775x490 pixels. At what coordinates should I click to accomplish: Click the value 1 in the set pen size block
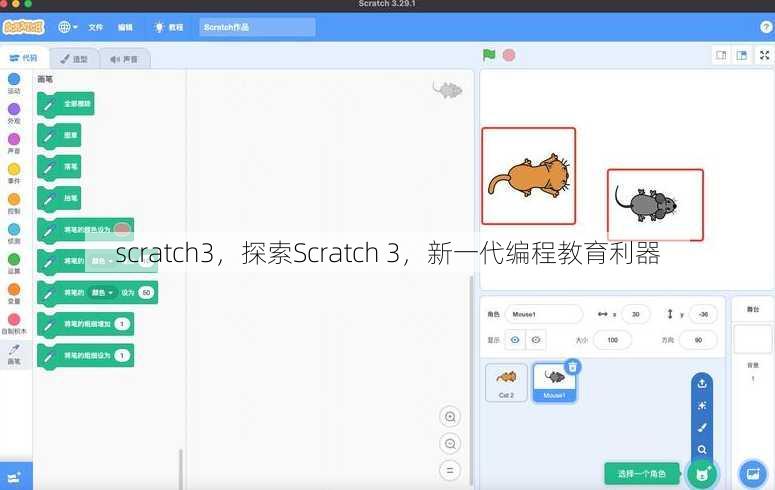pos(122,356)
